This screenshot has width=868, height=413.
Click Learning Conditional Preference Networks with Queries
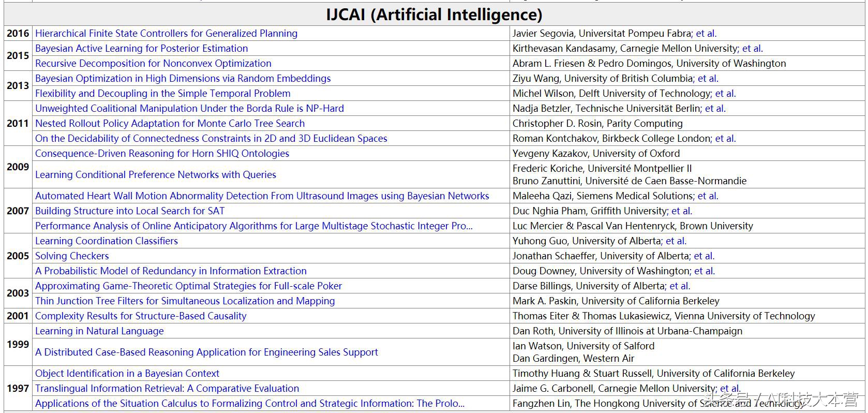(155, 175)
